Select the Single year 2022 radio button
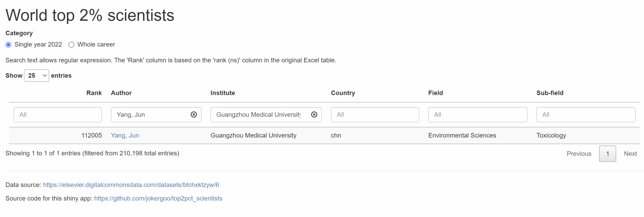 (9, 45)
